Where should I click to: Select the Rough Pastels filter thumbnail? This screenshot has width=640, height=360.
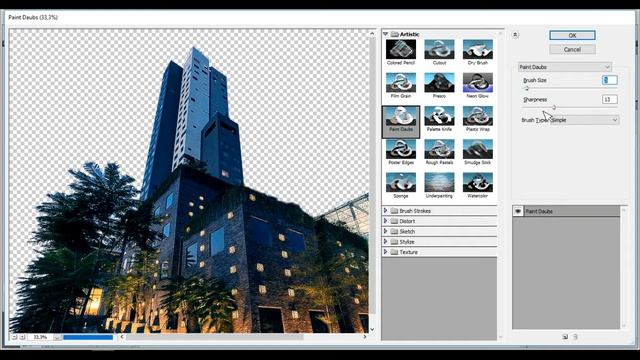(x=439, y=149)
